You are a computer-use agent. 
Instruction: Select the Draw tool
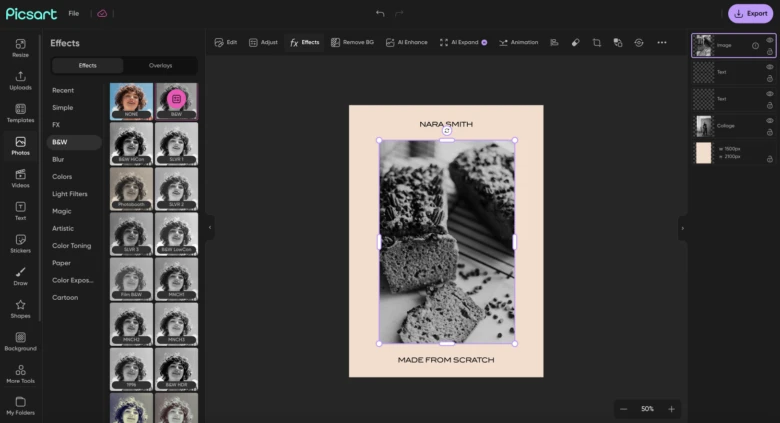click(20, 276)
